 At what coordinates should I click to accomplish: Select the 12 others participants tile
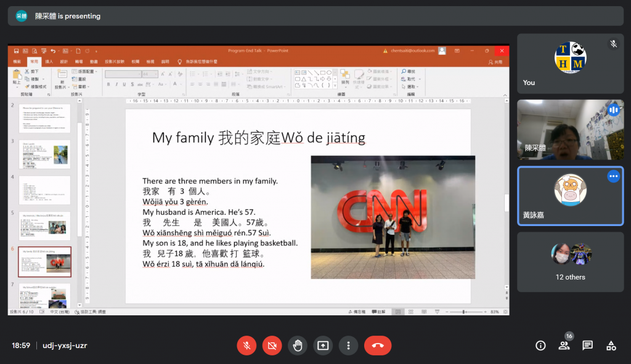[x=570, y=262]
